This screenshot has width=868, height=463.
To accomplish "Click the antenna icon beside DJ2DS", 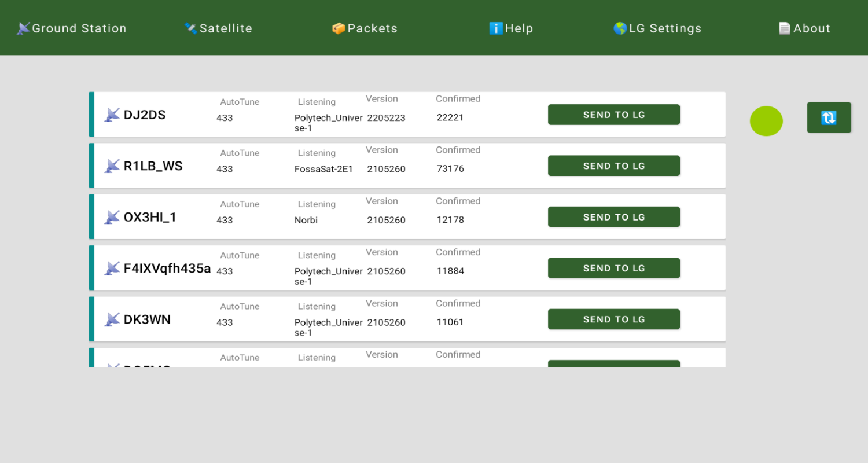I will [112, 115].
